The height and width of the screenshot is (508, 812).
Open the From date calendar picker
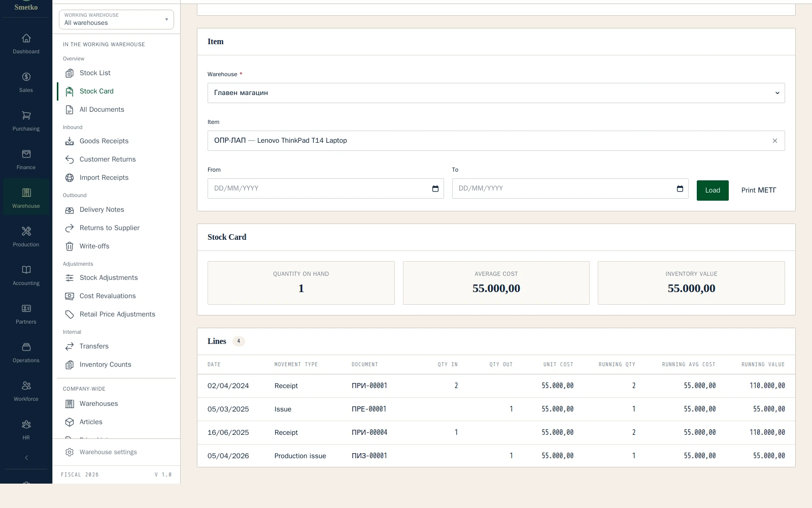(x=435, y=188)
